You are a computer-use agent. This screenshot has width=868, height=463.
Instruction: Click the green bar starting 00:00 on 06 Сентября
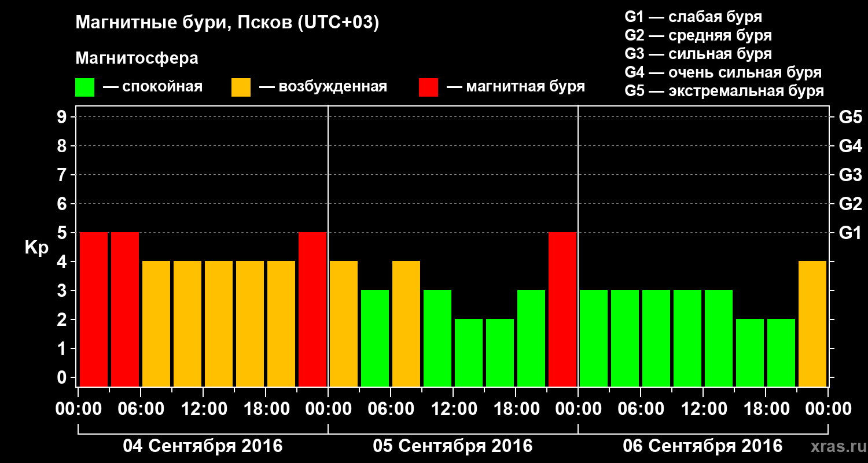594,338
